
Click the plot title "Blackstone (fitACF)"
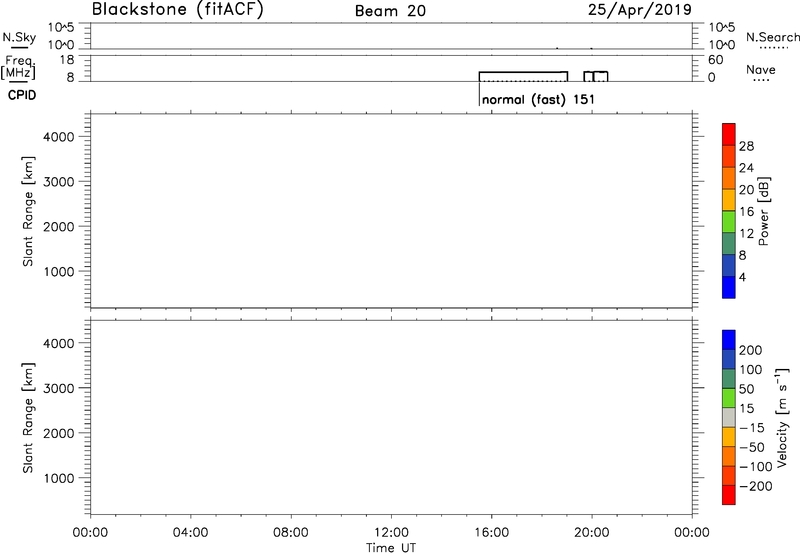[177, 9]
